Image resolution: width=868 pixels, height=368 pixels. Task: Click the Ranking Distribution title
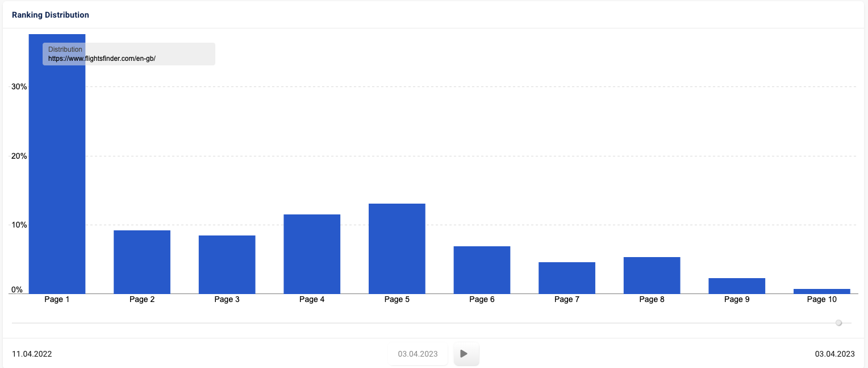(51, 15)
